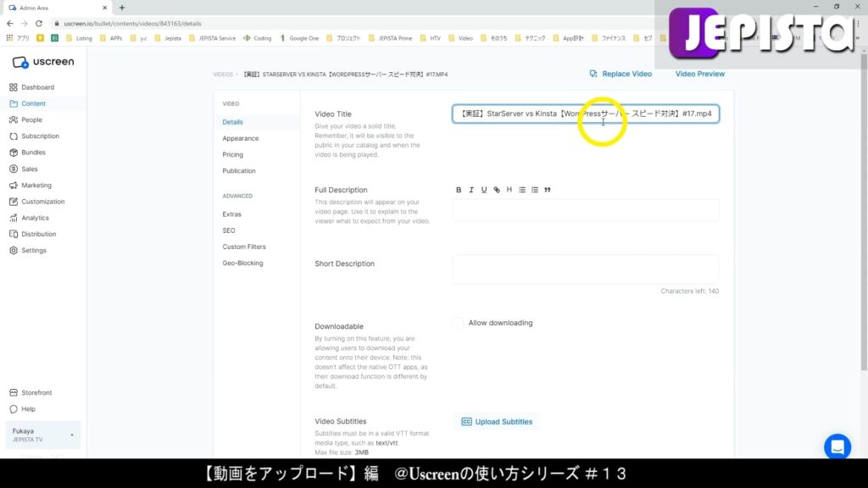
Task: Click the VIDEOS breadcrumb link
Action: (x=223, y=75)
